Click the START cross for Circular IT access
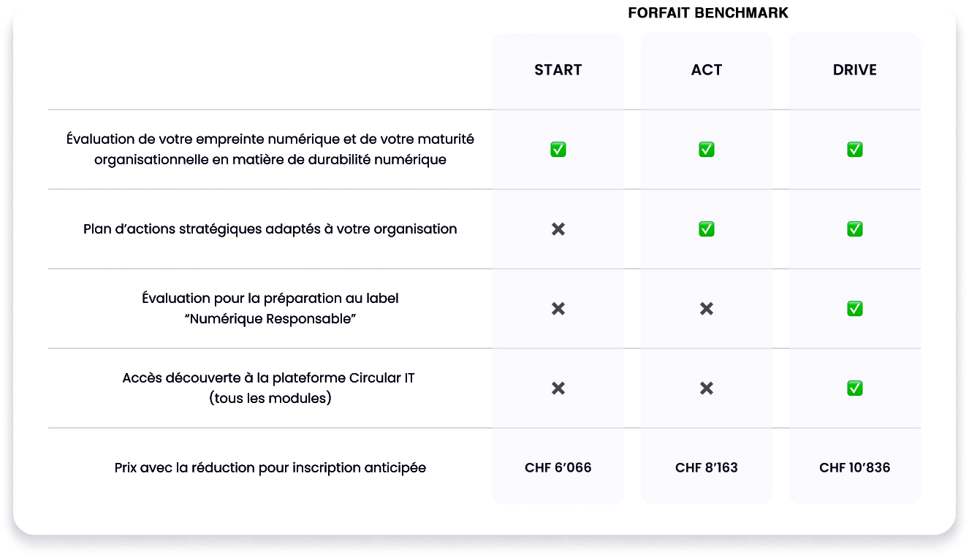This screenshot has height=560, width=969. pos(558,388)
